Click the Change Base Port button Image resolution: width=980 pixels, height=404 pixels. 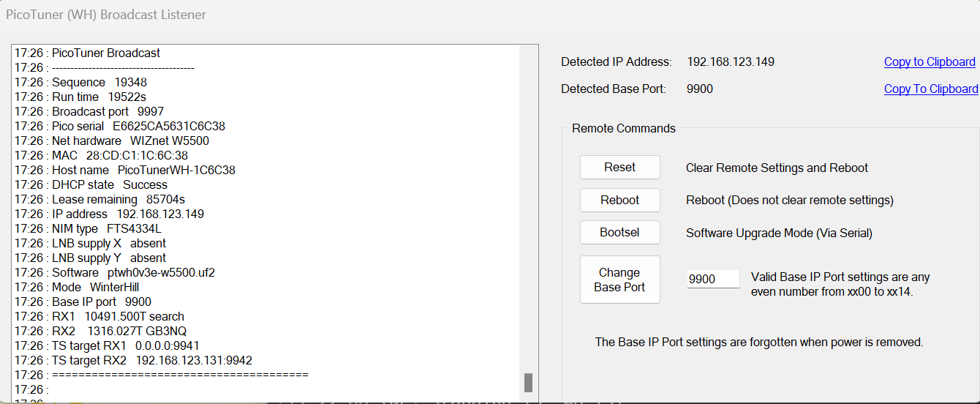tap(619, 280)
